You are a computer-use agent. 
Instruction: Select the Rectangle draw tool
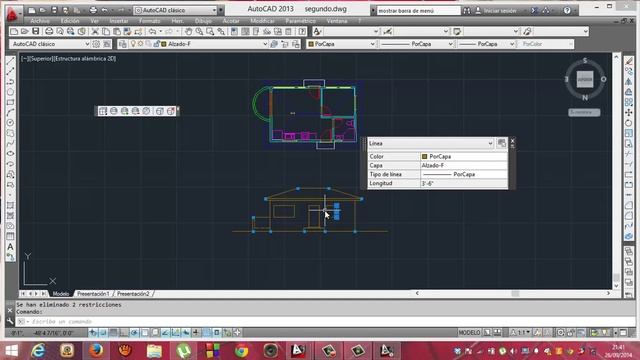coord(11,102)
